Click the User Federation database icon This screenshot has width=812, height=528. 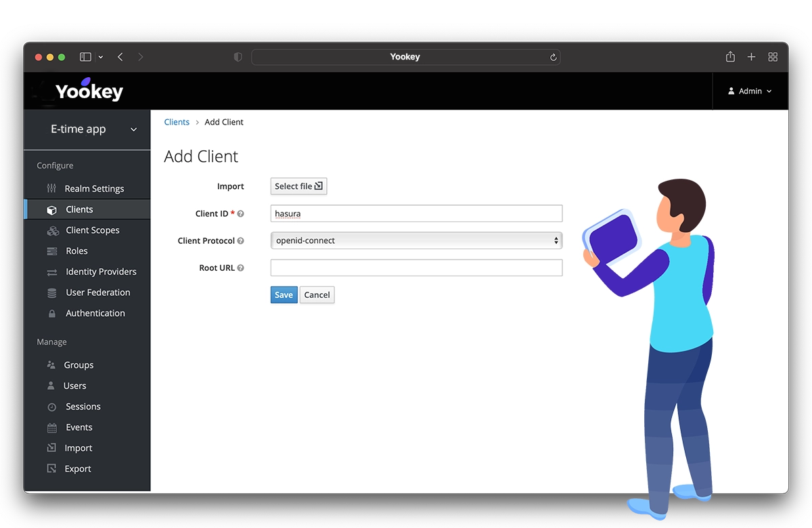click(x=52, y=293)
